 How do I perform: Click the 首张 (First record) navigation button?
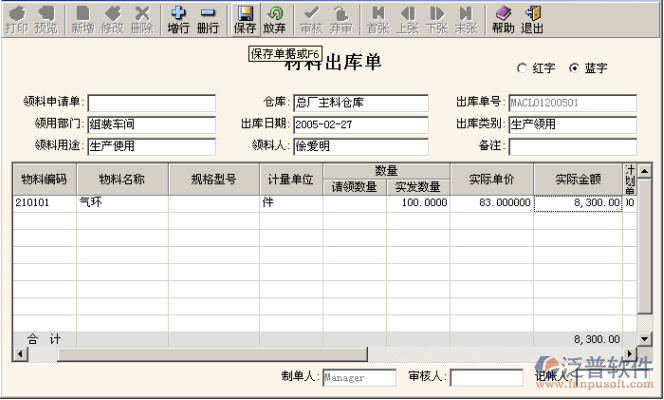pos(377,18)
